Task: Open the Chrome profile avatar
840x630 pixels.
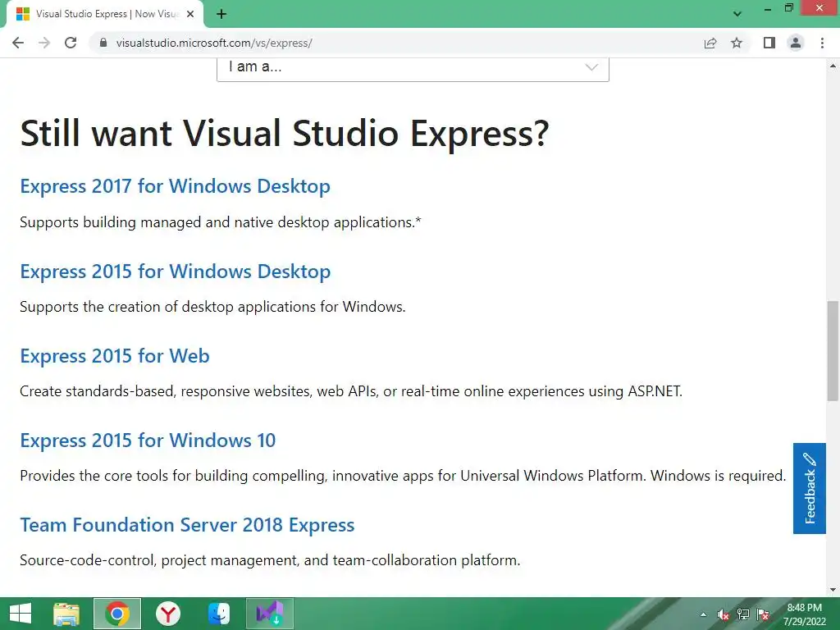Action: (x=796, y=43)
